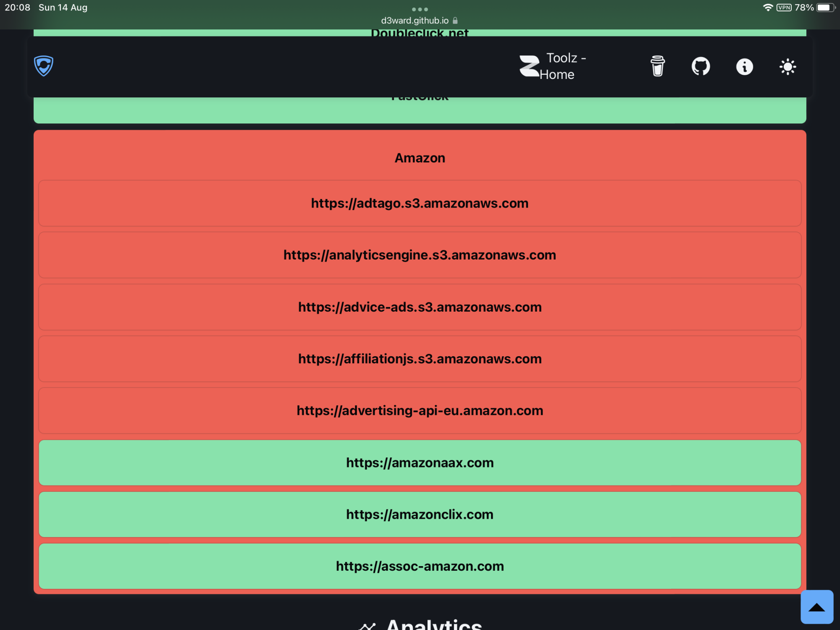The width and height of the screenshot is (840, 630).
Task: Select the green amazonclix.com row
Action: tap(420, 514)
